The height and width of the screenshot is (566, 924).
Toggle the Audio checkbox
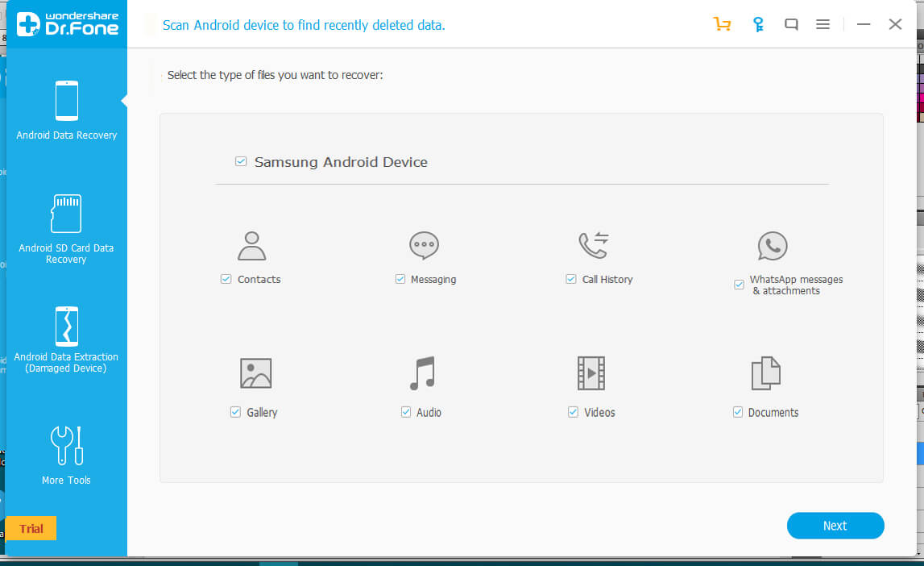click(406, 412)
